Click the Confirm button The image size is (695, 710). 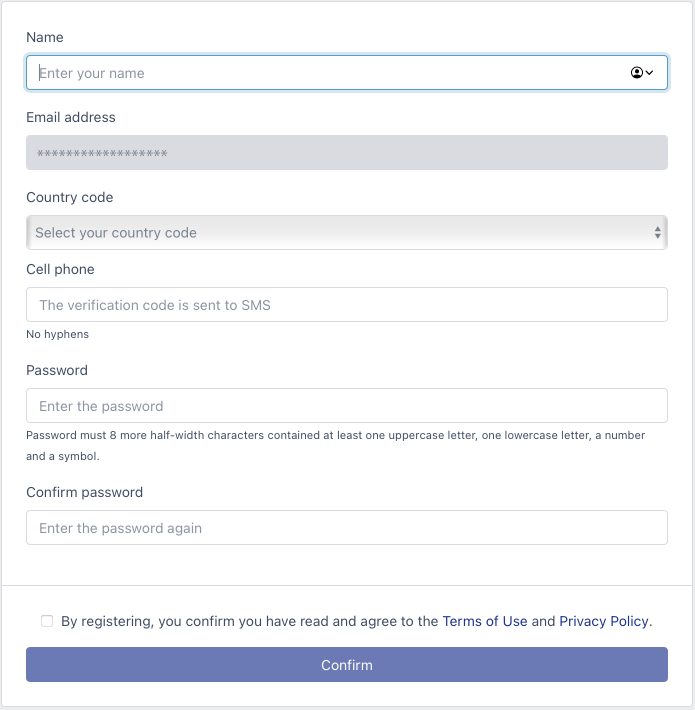[347, 664]
